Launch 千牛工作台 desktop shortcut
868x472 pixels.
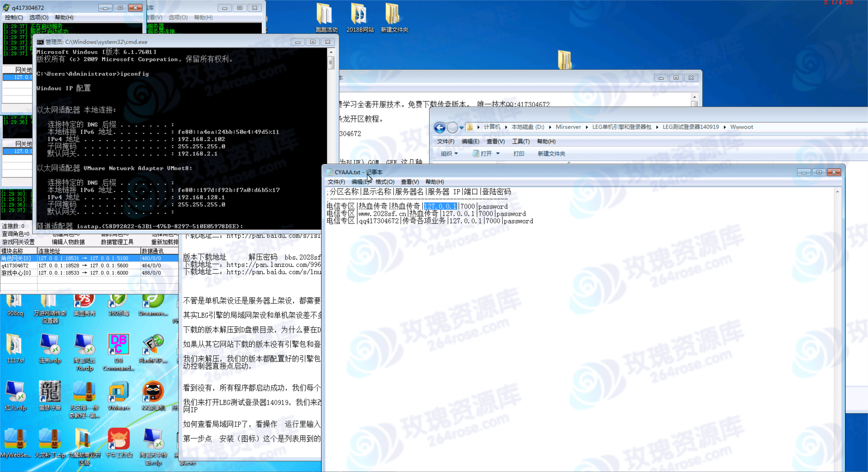point(119,443)
